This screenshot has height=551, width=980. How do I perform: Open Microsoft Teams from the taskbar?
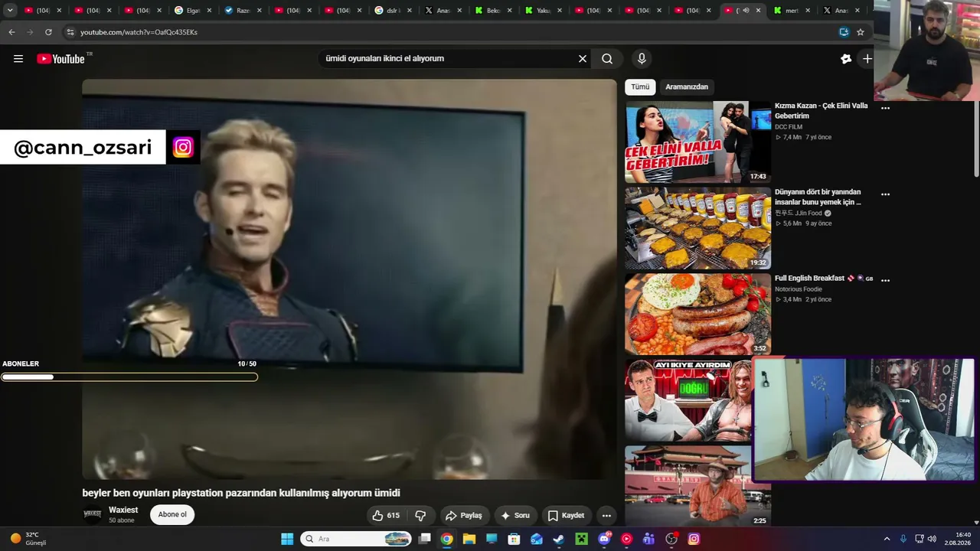point(648,539)
